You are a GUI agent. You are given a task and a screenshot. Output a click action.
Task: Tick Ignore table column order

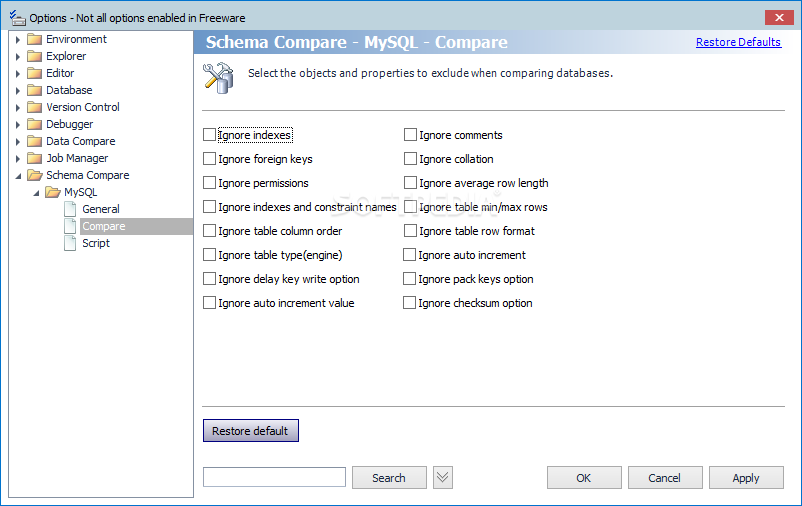pos(209,231)
